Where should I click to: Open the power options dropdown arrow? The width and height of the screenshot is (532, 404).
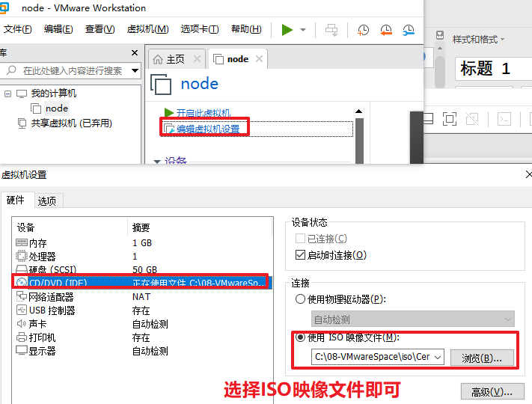(303, 30)
